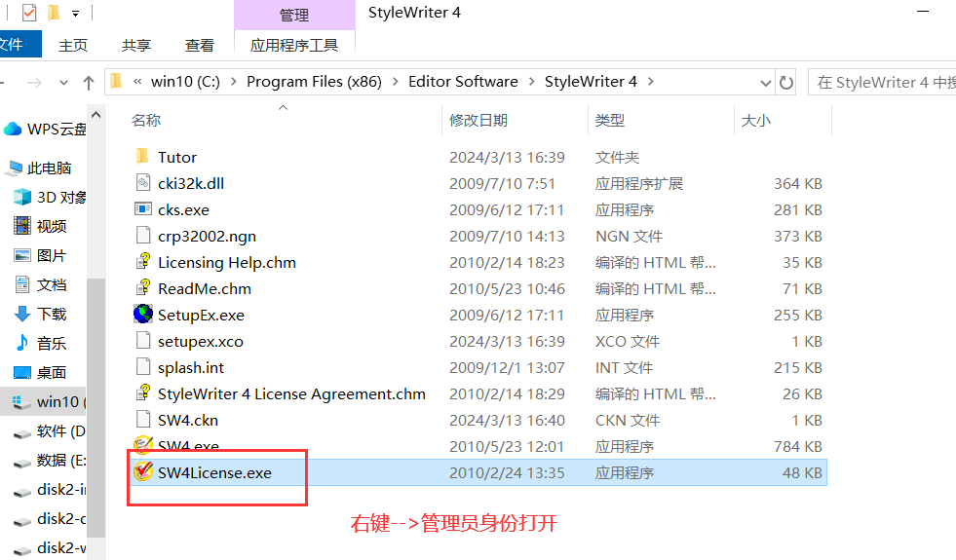Open Desktop (桌面) in navigation pane
This screenshot has height=560, width=956.
pos(40,372)
